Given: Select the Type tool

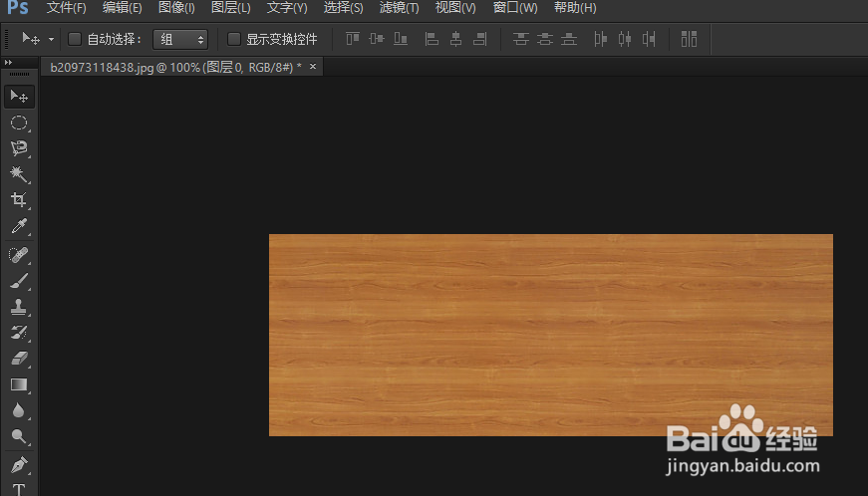Looking at the screenshot, I should pos(19,489).
